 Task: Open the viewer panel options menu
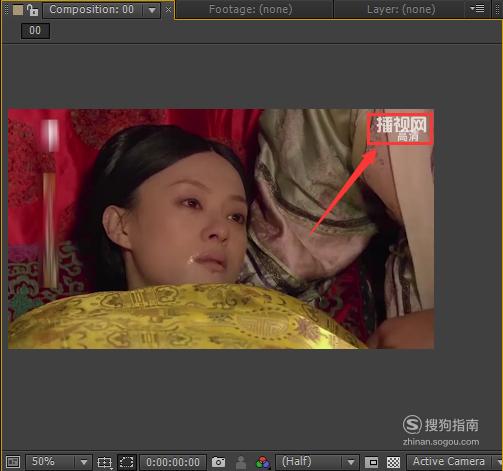point(477,8)
